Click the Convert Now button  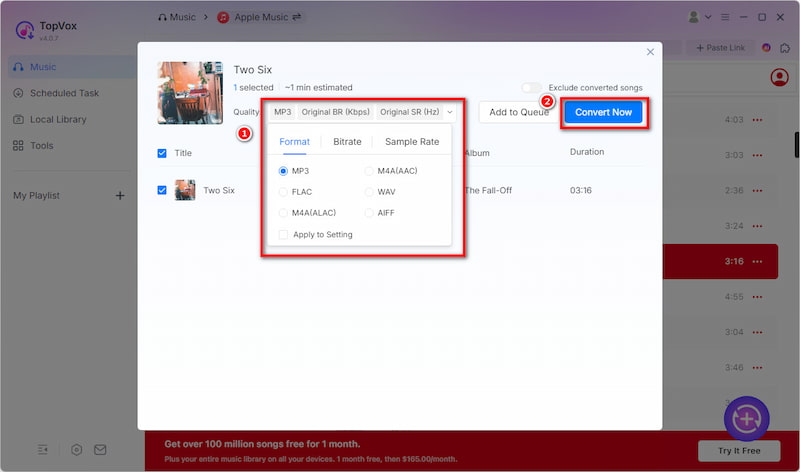pos(603,112)
